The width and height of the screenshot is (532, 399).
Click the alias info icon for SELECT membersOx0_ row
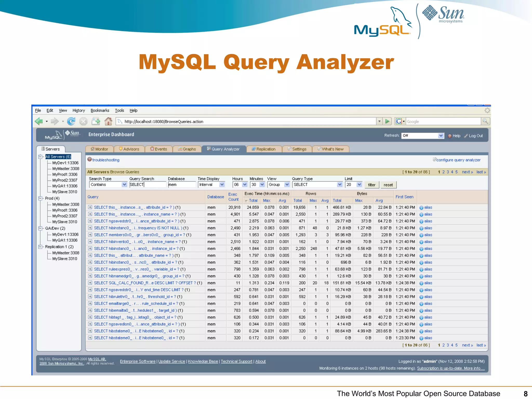click(x=422, y=235)
